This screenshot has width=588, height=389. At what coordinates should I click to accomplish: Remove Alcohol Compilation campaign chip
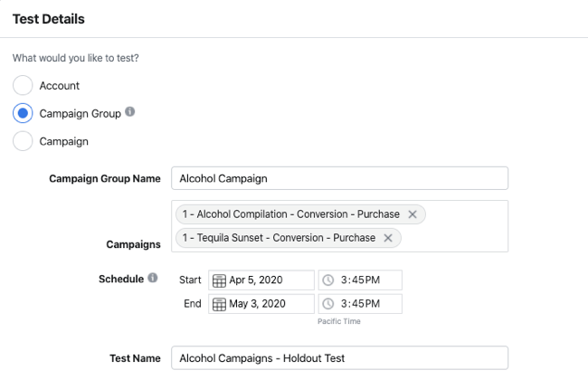click(x=413, y=214)
